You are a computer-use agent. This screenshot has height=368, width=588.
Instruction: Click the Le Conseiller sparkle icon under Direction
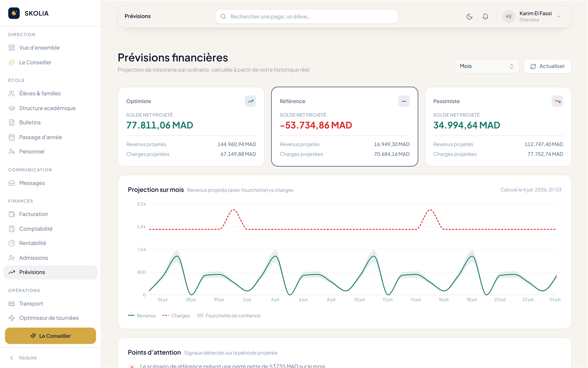pos(12,63)
